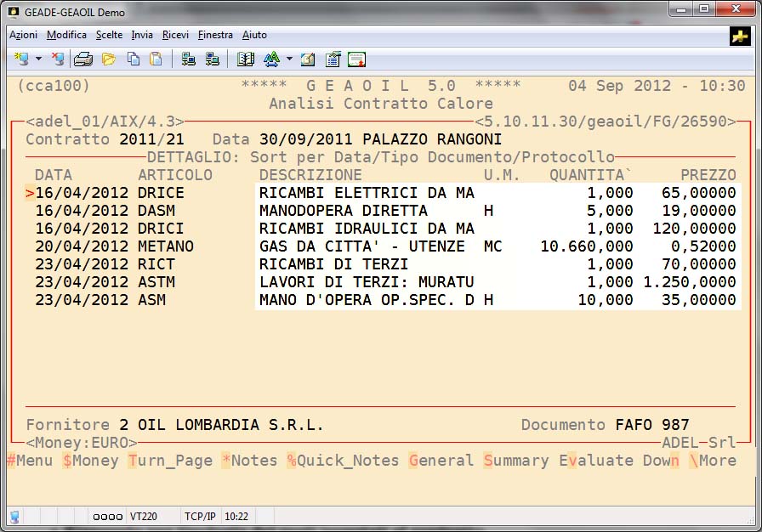Click the printer icon in toolbar
Viewport: 762px width, 532px height.
tap(82, 59)
